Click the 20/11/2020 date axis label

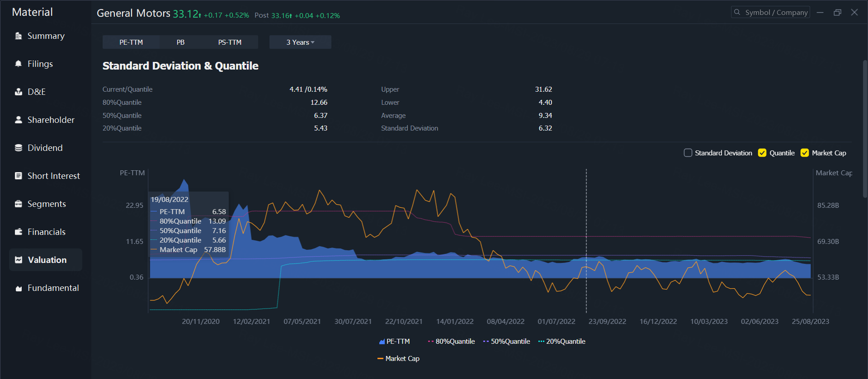click(201, 322)
